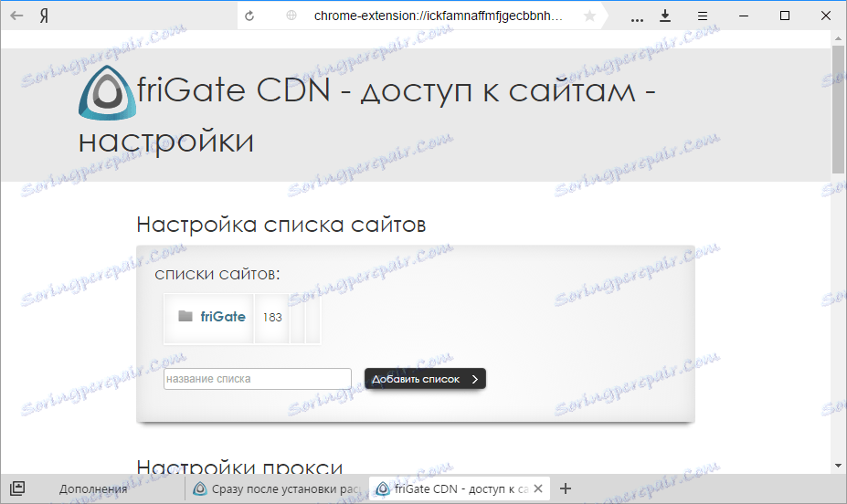Click the 'Настройка списка сайтов' heading
This screenshot has height=504, width=847.
tap(281, 225)
